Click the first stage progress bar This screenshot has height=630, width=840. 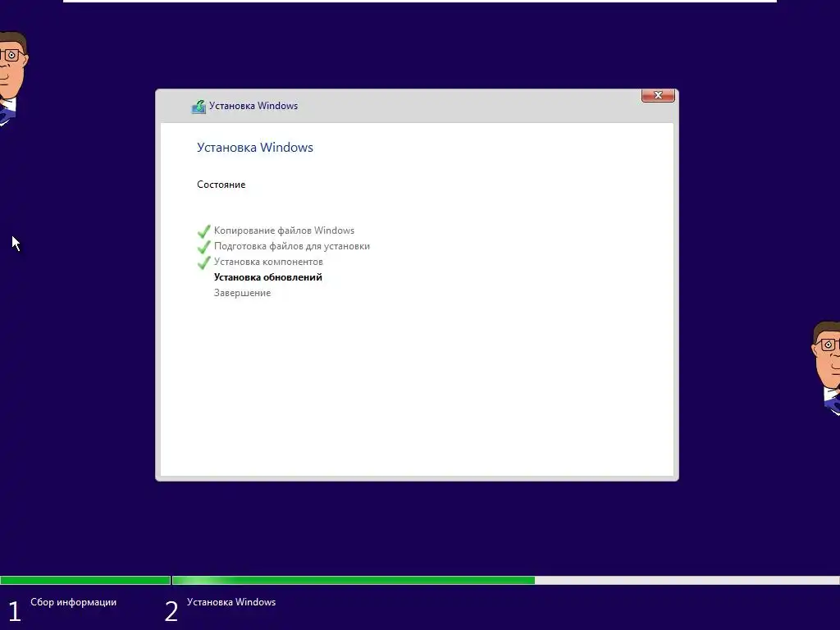point(85,580)
